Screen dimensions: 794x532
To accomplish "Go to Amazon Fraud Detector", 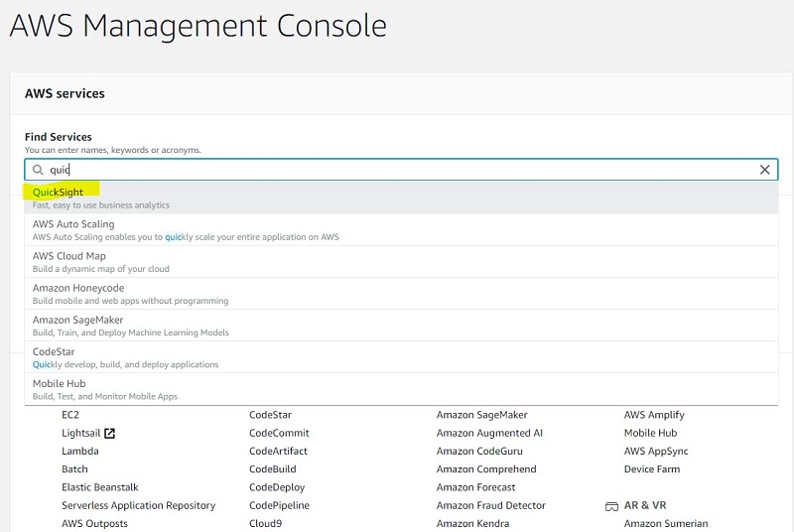I will tap(491, 505).
